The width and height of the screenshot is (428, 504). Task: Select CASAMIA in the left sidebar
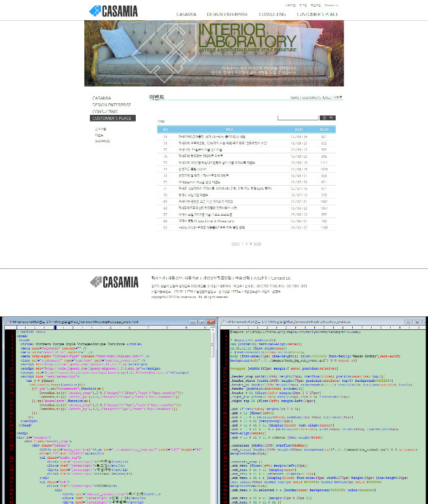coord(101,98)
